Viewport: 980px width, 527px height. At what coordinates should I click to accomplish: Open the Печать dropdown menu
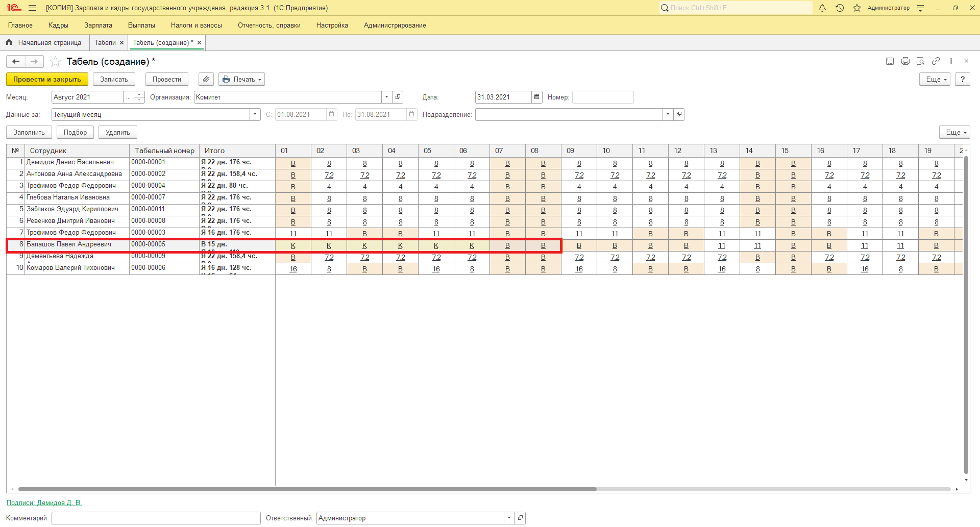[x=242, y=80]
